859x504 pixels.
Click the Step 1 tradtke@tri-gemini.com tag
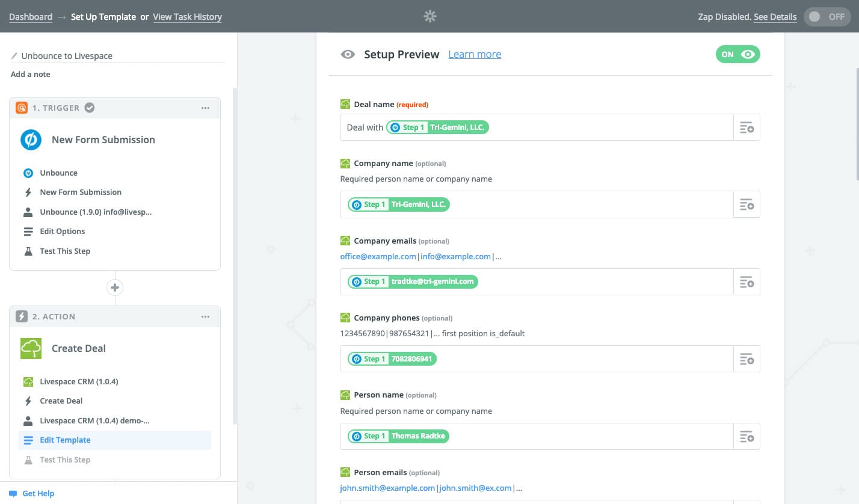point(413,281)
